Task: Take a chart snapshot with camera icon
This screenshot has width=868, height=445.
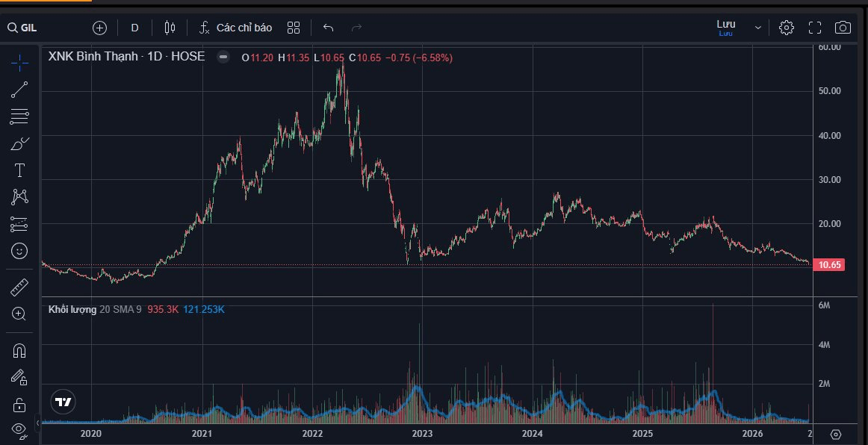Action: [x=843, y=28]
